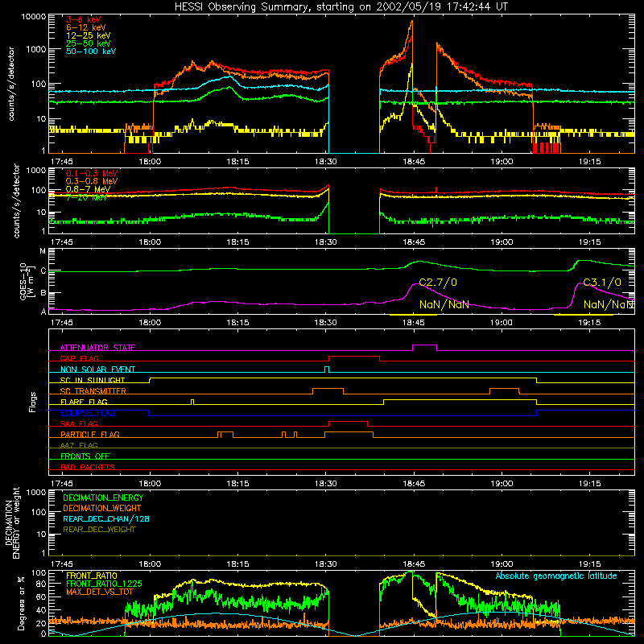This screenshot has height=644, width=644.
Task: Click the DECIMATION_WEIGHT legend label
Action: point(102,508)
